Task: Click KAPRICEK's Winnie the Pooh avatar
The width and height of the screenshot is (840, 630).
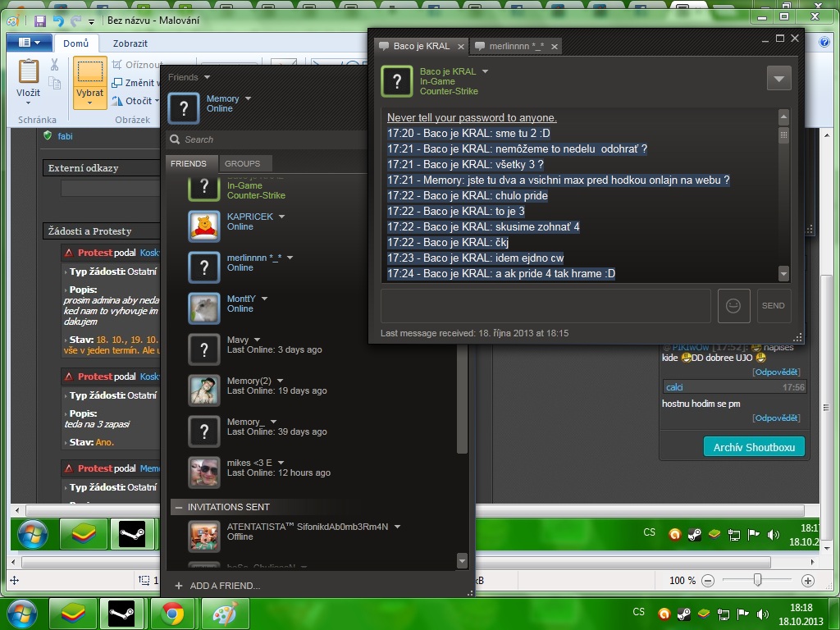Action: click(204, 226)
